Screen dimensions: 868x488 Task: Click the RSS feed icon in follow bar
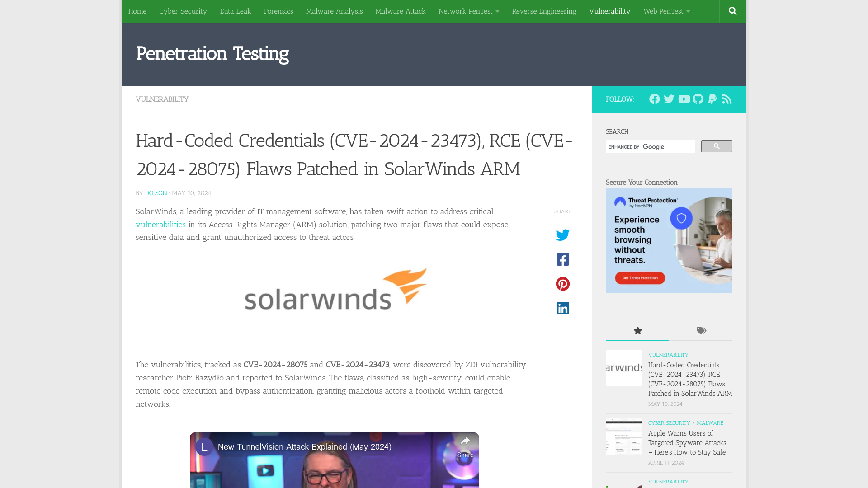click(726, 99)
